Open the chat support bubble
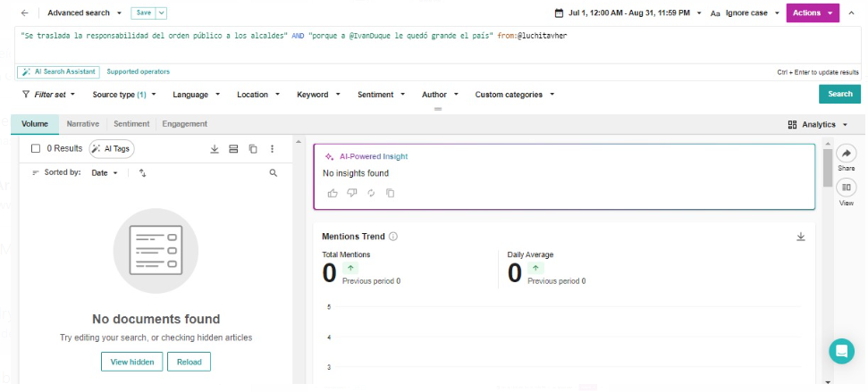 click(x=841, y=351)
